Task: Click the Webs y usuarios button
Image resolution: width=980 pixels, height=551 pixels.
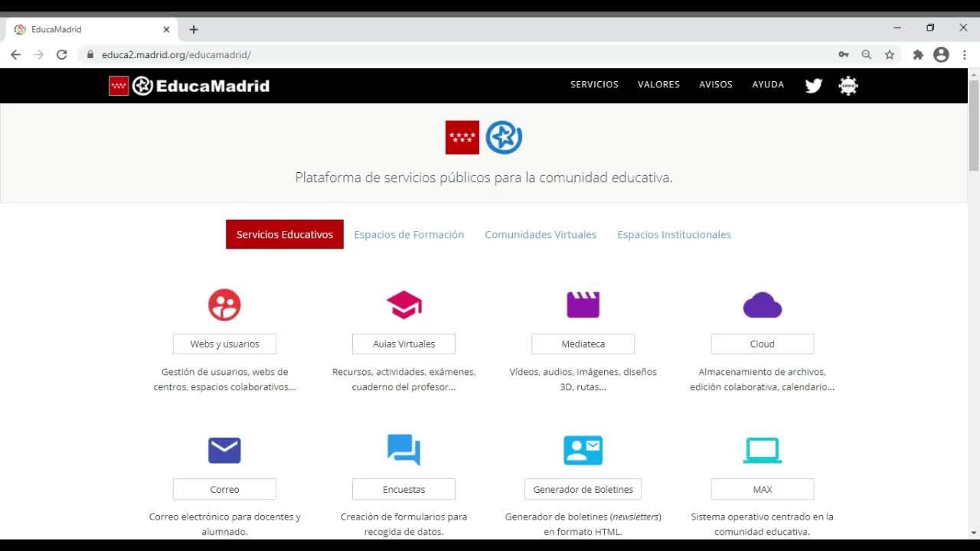Action: pos(224,344)
